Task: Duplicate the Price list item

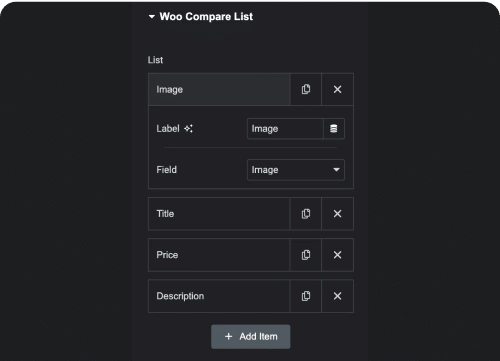Action: pyautogui.click(x=306, y=255)
